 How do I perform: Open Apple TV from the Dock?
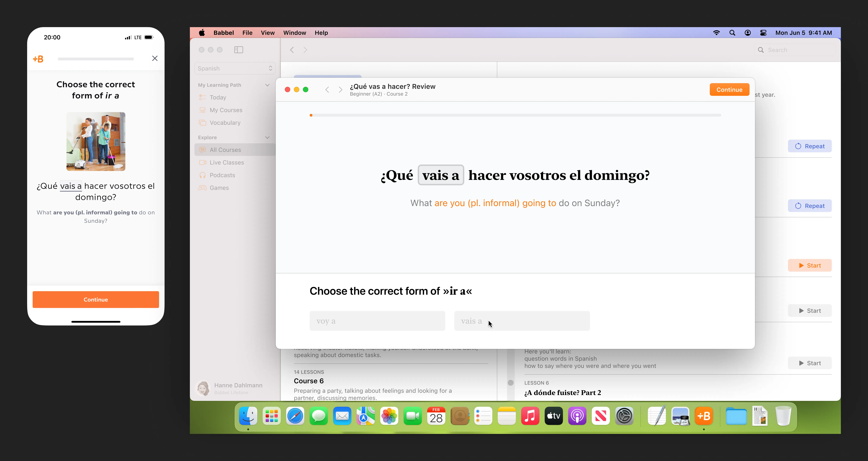point(554,416)
